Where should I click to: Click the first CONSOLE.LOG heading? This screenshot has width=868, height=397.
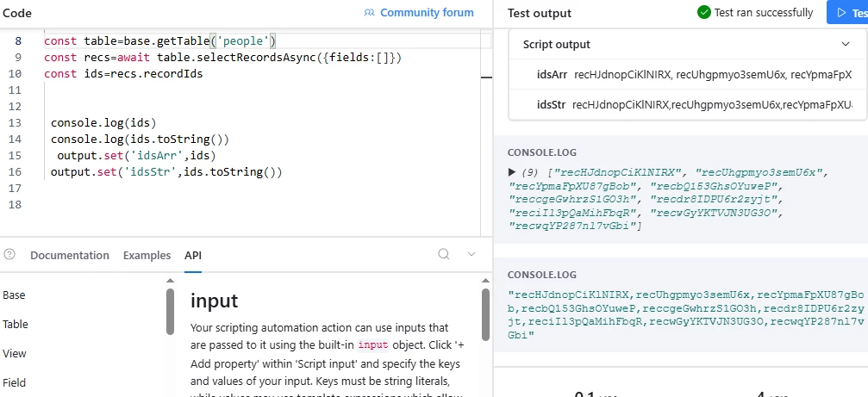542,152
